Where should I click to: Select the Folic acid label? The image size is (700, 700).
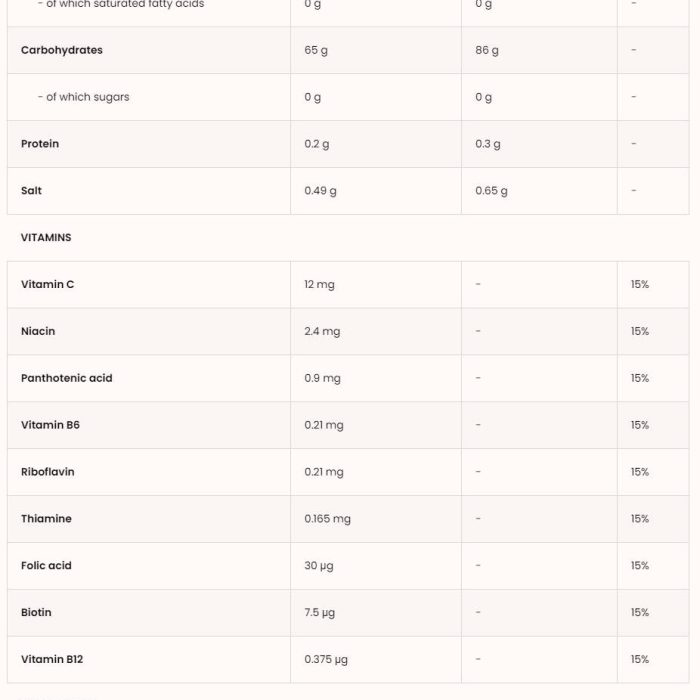[46, 566]
